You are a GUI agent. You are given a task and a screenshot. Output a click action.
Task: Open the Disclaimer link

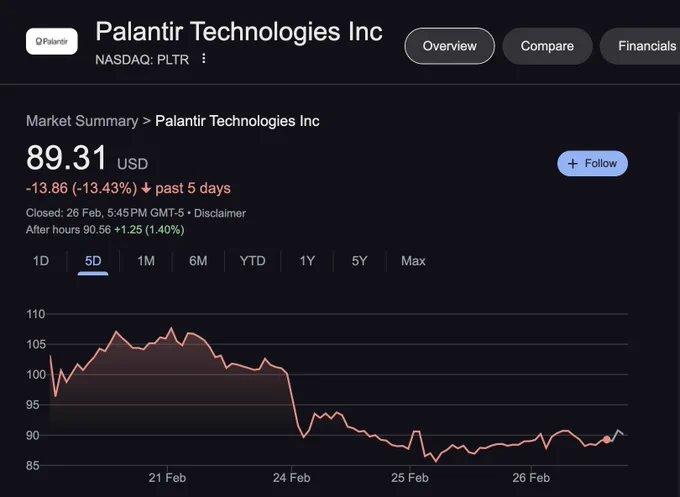tap(219, 213)
